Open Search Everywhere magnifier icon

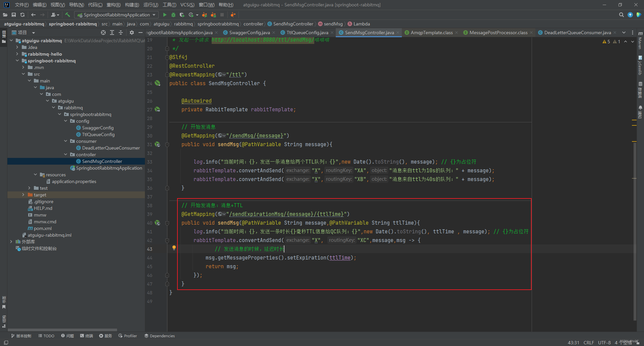click(621, 15)
